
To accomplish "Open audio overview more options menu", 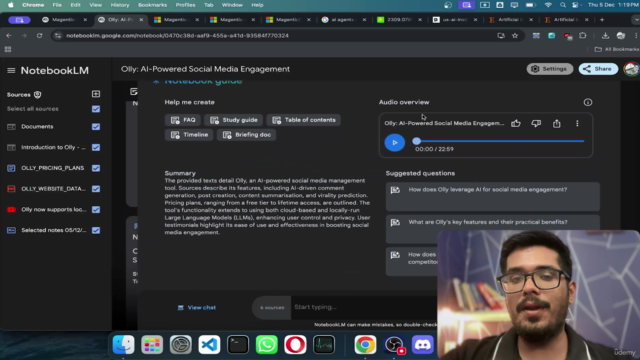I will pos(577,123).
